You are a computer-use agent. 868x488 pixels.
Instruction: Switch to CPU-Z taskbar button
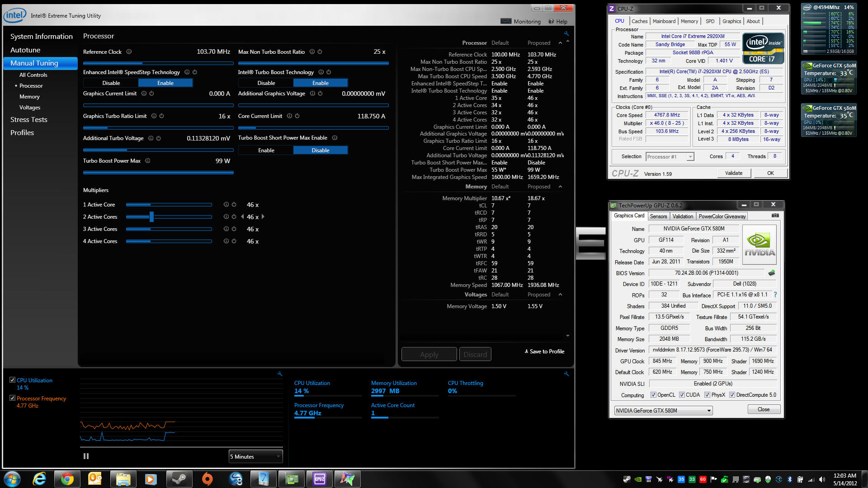click(319, 479)
